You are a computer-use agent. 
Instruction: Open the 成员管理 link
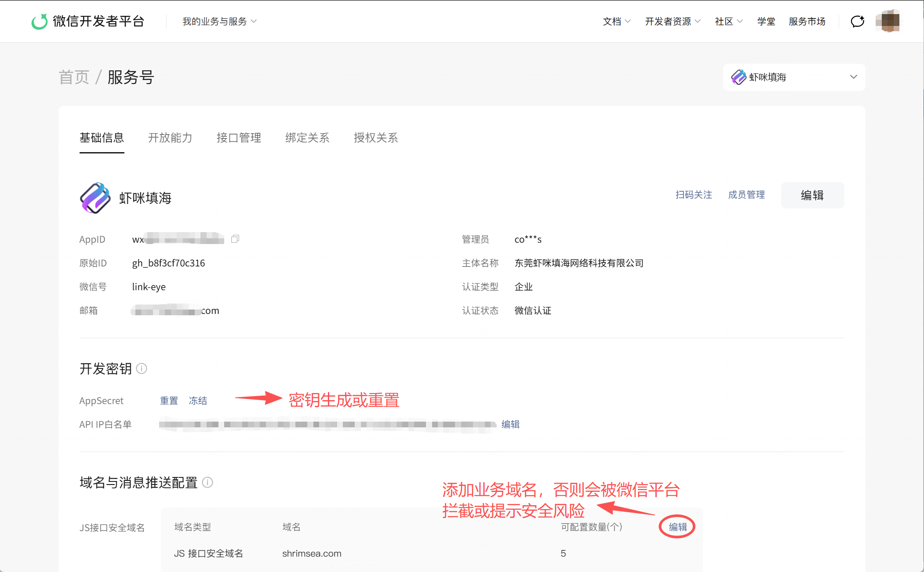[x=746, y=195]
